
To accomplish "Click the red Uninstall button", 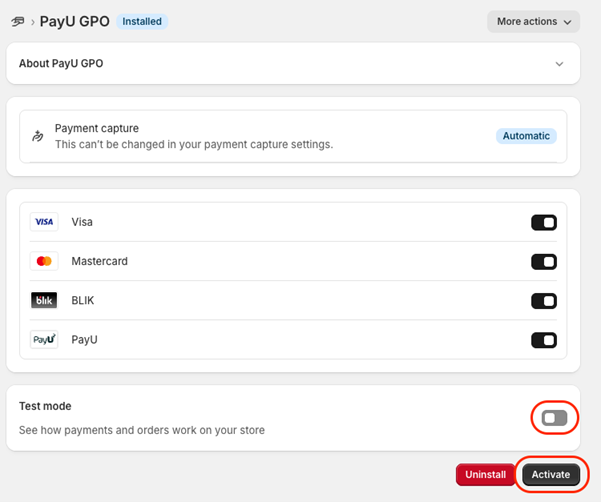I will click(485, 474).
